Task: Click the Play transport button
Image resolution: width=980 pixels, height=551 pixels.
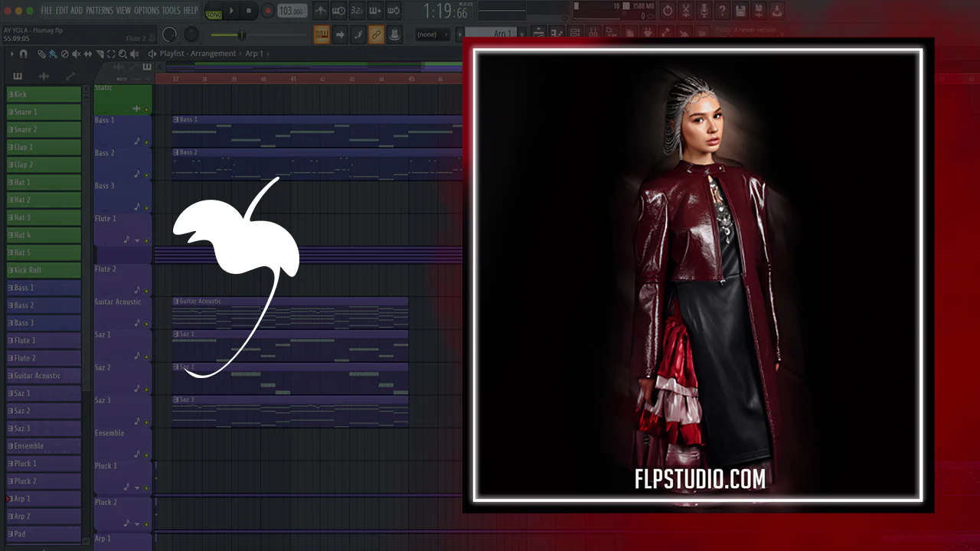Action: point(232,11)
